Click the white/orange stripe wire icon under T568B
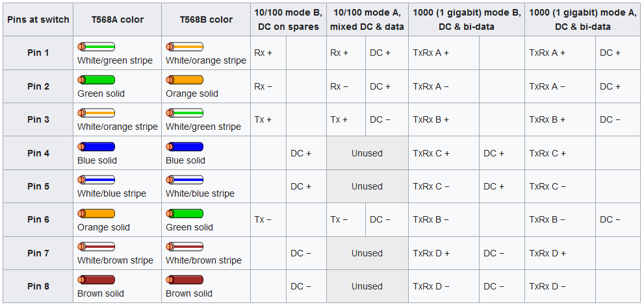The width and height of the screenshot is (644, 307). click(185, 47)
